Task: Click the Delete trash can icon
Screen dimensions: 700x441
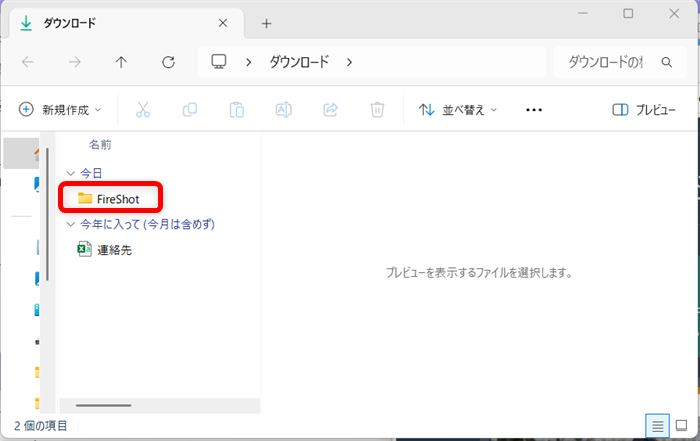Action: (x=377, y=110)
